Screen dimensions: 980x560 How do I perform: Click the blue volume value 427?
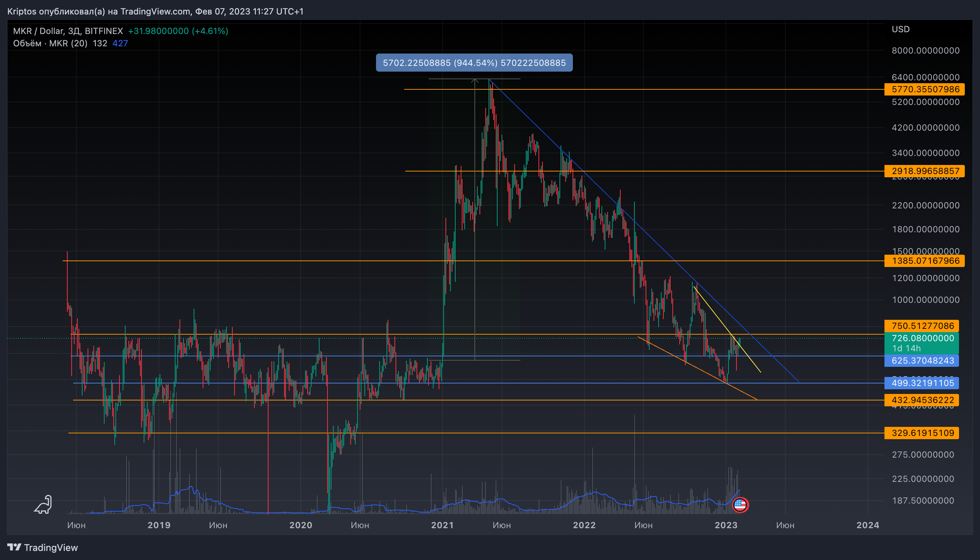point(120,43)
